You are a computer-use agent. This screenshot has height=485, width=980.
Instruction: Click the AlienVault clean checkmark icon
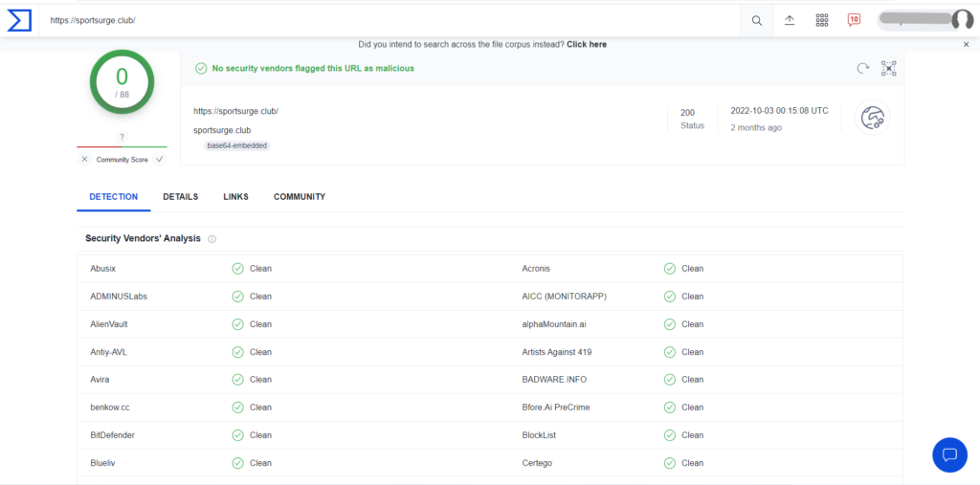tap(237, 324)
